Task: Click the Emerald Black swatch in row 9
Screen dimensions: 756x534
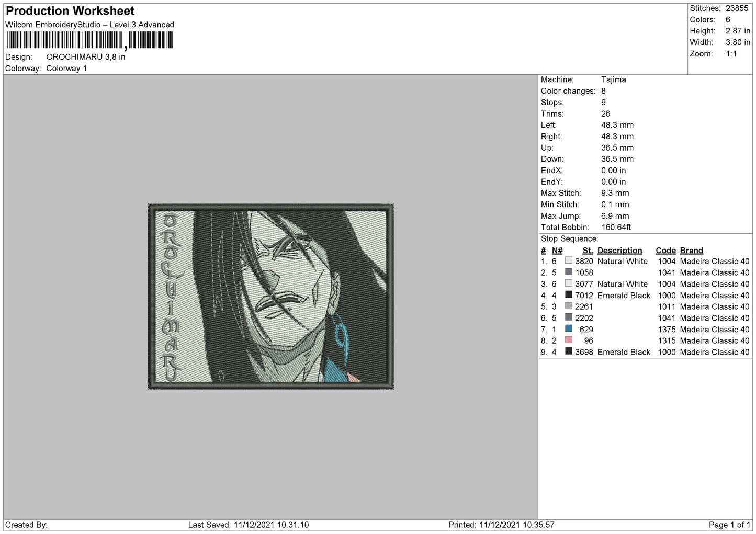Action: click(569, 351)
